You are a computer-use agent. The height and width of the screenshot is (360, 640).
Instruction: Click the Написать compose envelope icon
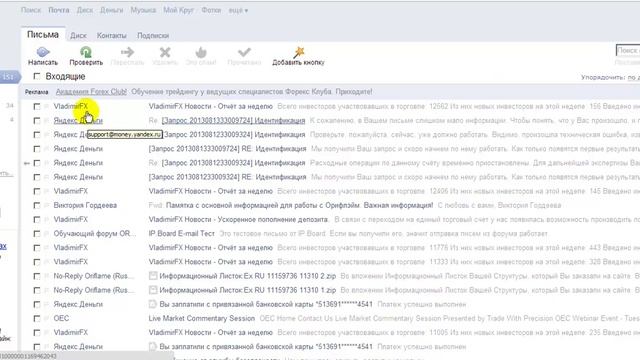43,52
